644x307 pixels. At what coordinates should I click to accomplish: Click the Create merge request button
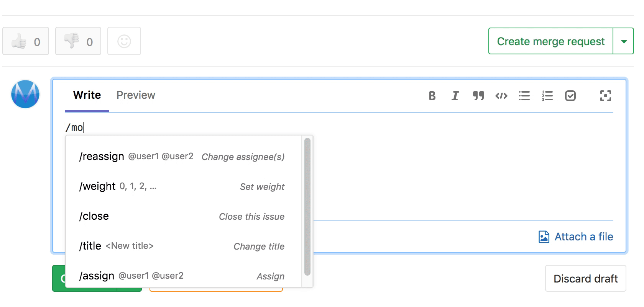550,41
